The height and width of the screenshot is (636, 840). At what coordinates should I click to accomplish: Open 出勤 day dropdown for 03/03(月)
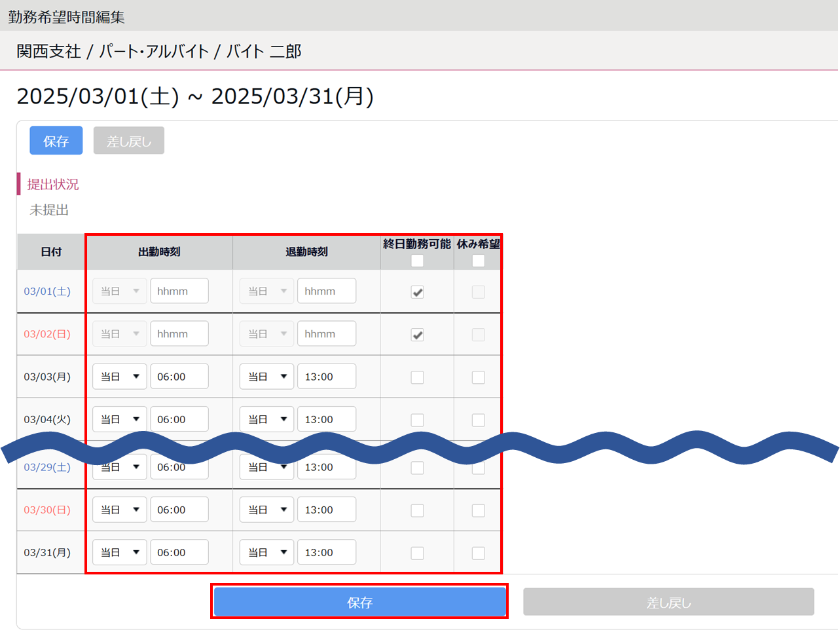click(x=120, y=377)
